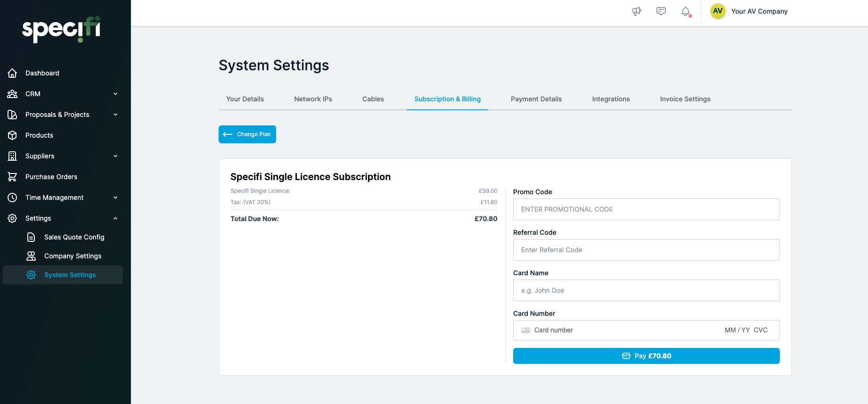The image size is (868, 404).
Task: Open the announcements megaphone icon
Action: (637, 11)
